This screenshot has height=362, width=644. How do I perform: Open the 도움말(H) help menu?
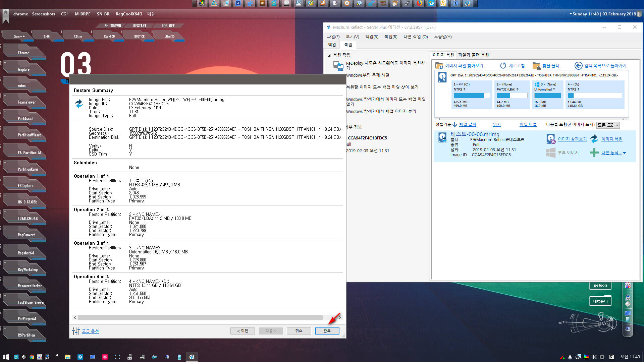click(443, 37)
